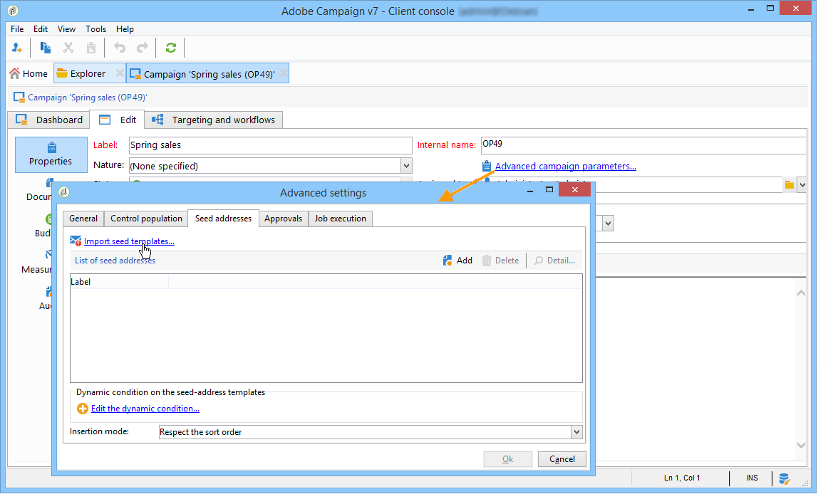This screenshot has height=504, width=828.
Task: Close the Campaign 'Spring sales' tab
Action: pos(283,73)
